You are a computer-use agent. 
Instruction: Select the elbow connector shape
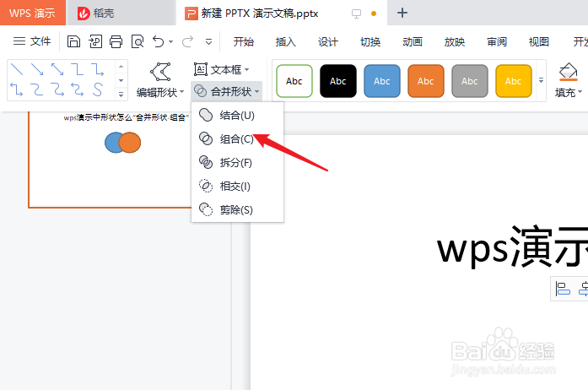point(78,69)
